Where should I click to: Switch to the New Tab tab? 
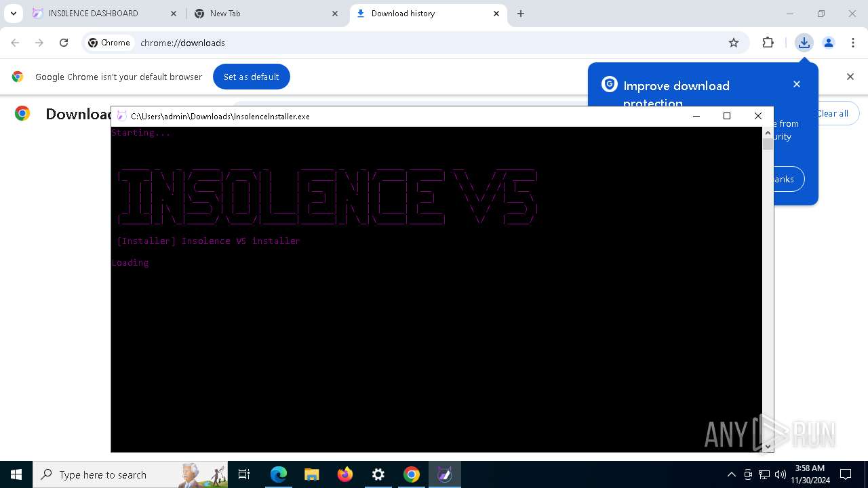267,14
